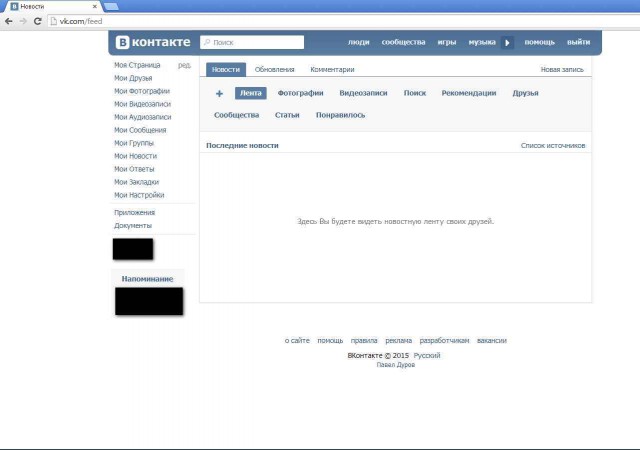Select the Понравилось filter

(x=340, y=115)
